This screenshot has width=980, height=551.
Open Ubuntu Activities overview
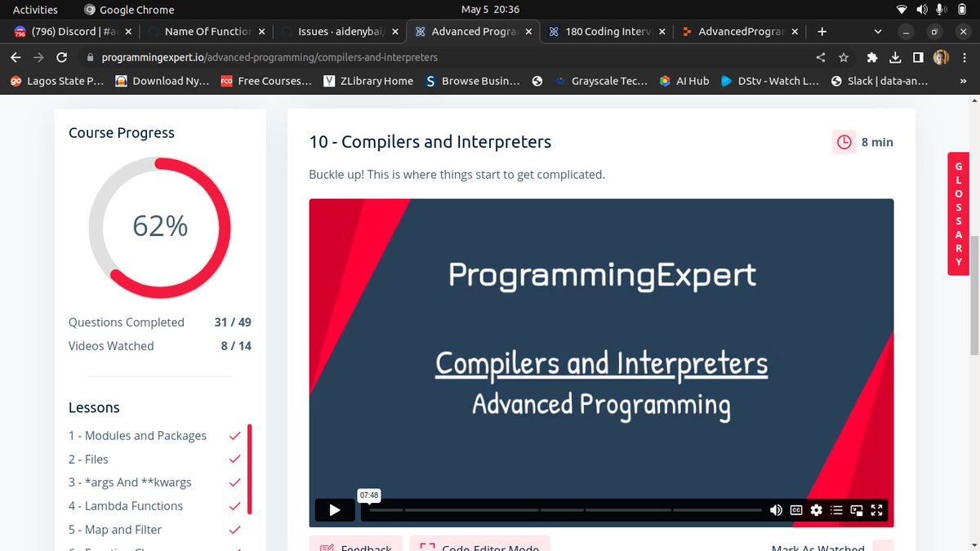pos(35,10)
